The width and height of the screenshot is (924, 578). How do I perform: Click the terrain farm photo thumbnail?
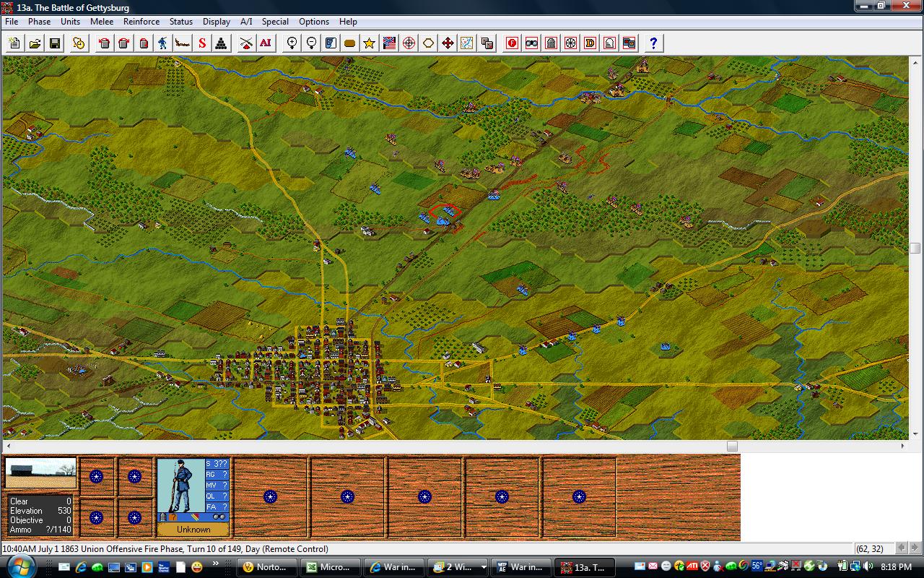(40, 473)
